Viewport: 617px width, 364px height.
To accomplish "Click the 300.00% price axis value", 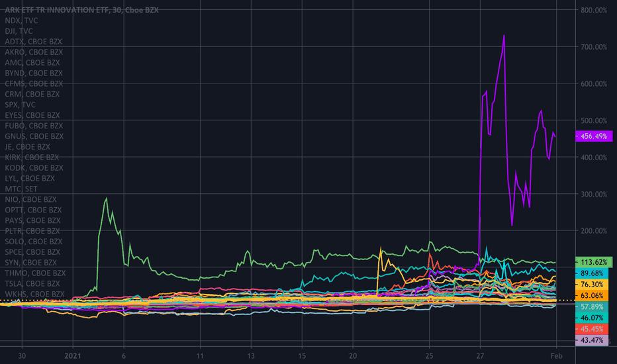I will coord(594,194).
